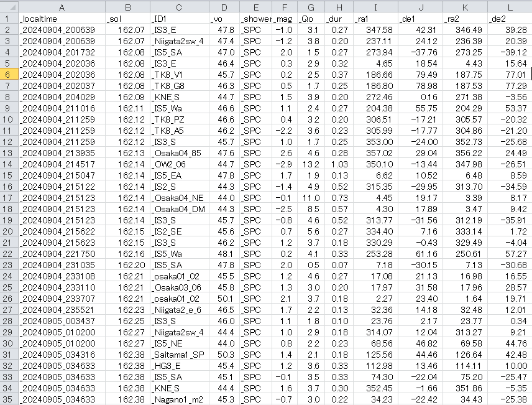Click the _mag header cell
This screenshot has width=532, height=405.
[285, 18]
